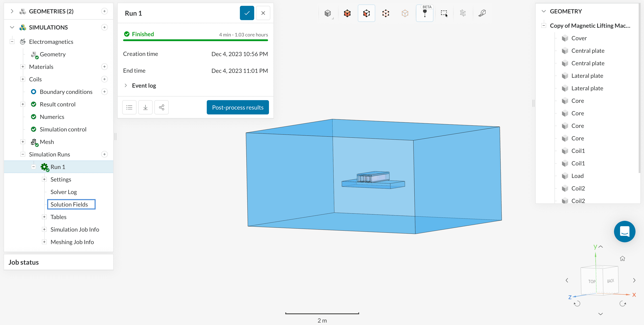This screenshot has height=325, width=644.
Task: Click the green Finished progress bar
Action: pyautogui.click(x=195, y=40)
